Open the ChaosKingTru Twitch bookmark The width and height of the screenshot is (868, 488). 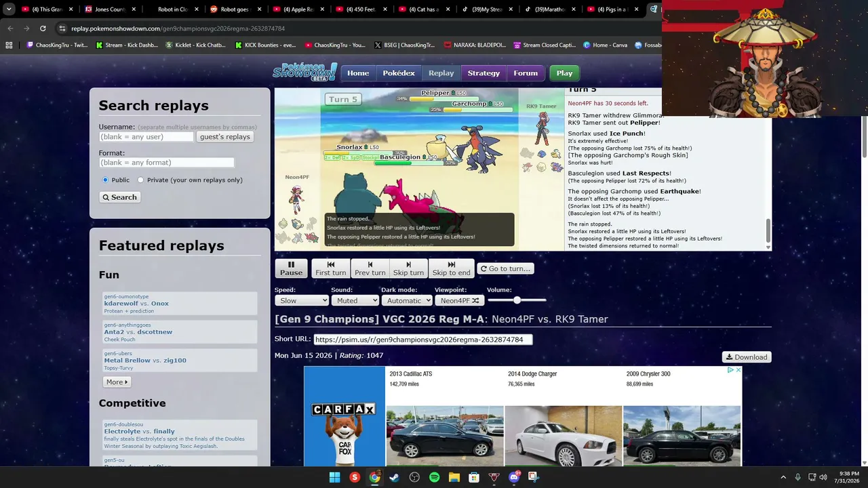pos(57,45)
